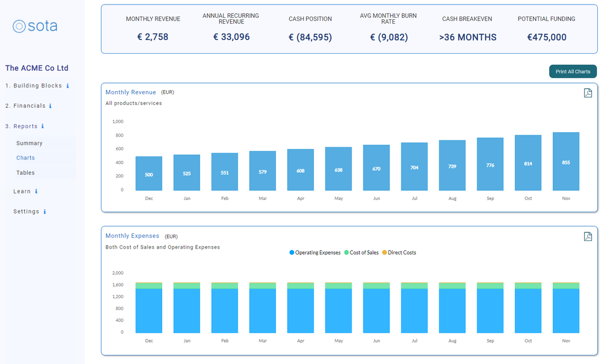Toggle Direct Costs legend entry

tap(399, 253)
